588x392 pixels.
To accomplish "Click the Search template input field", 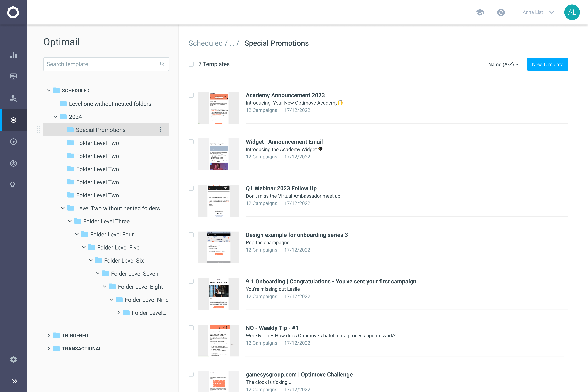I will coord(106,64).
